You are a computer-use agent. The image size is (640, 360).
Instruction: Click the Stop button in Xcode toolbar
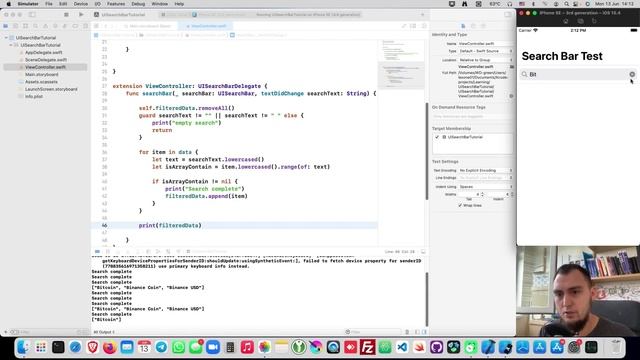tap(66, 15)
